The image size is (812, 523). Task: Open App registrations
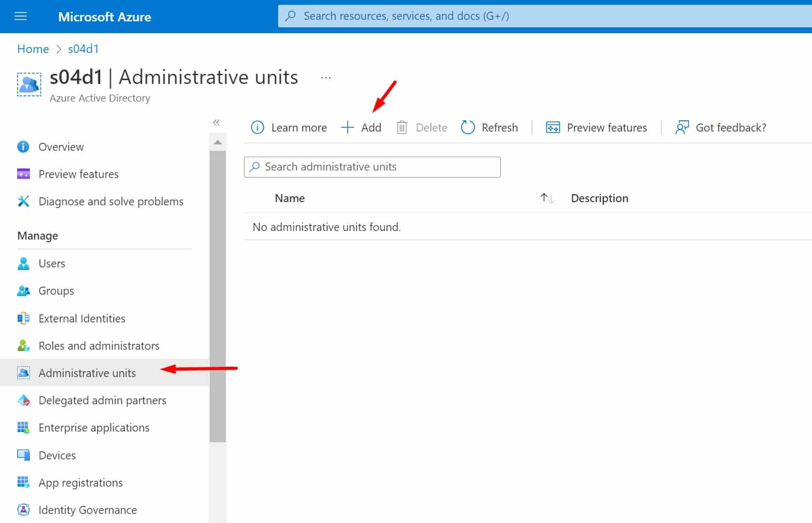80,482
